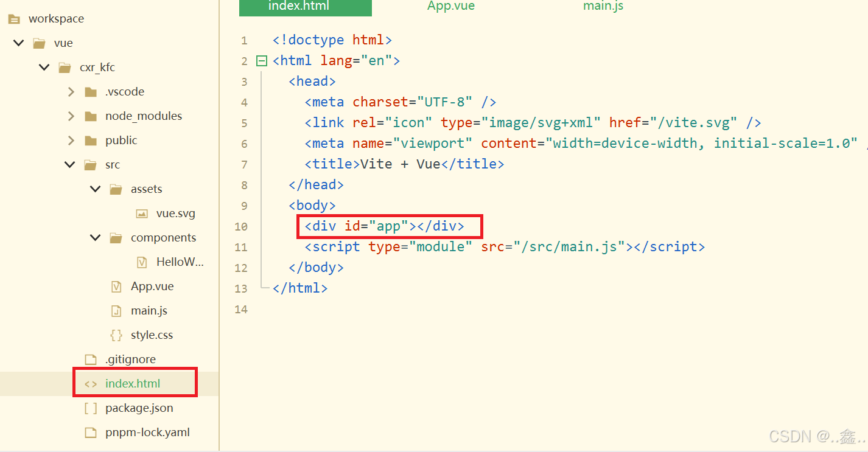Viewport: 868px width, 452px height.
Task: Collapse the assets folder chevron
Action: (96, 189)
